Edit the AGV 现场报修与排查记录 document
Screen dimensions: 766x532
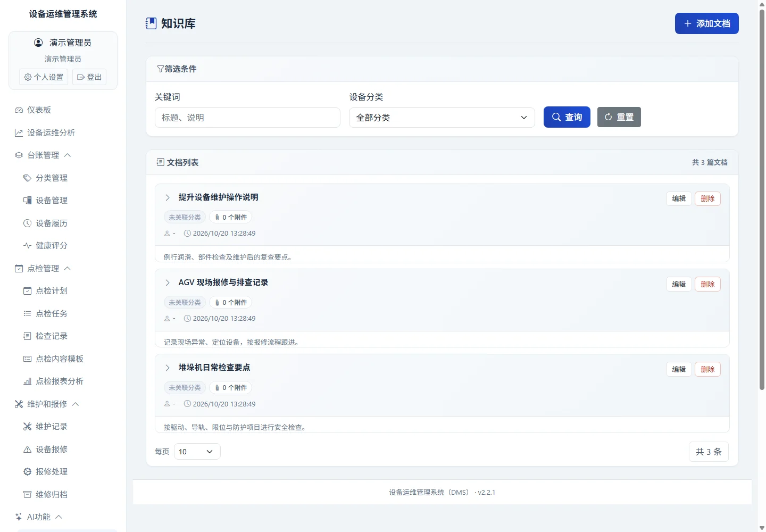pos(679,284)
